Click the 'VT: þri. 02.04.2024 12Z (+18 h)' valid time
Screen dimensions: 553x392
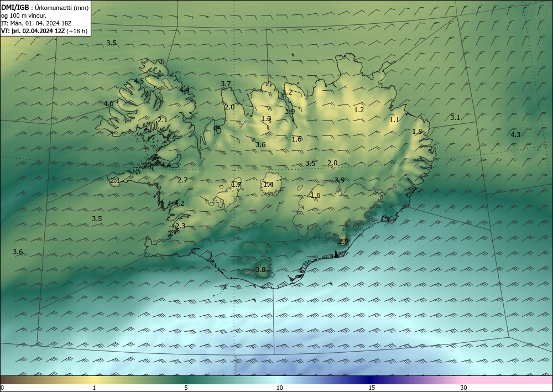44,31
